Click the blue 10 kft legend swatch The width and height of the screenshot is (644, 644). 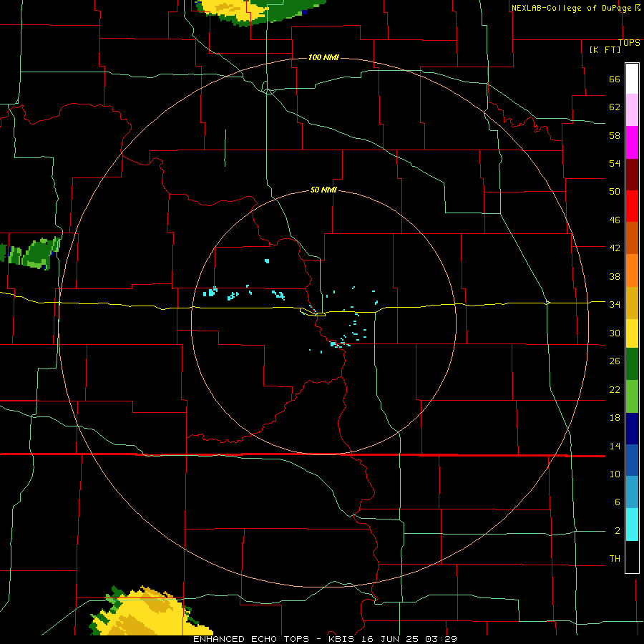coord(632,460)
